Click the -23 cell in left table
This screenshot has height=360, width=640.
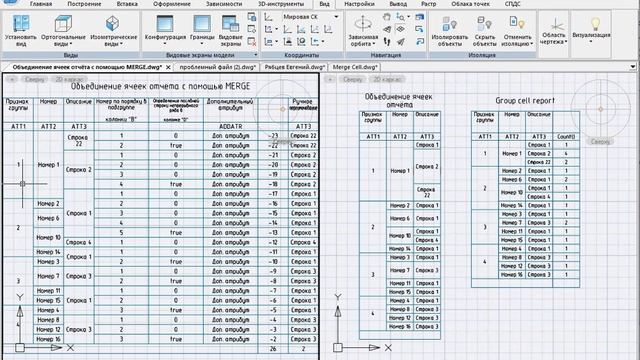coord(273,136)
